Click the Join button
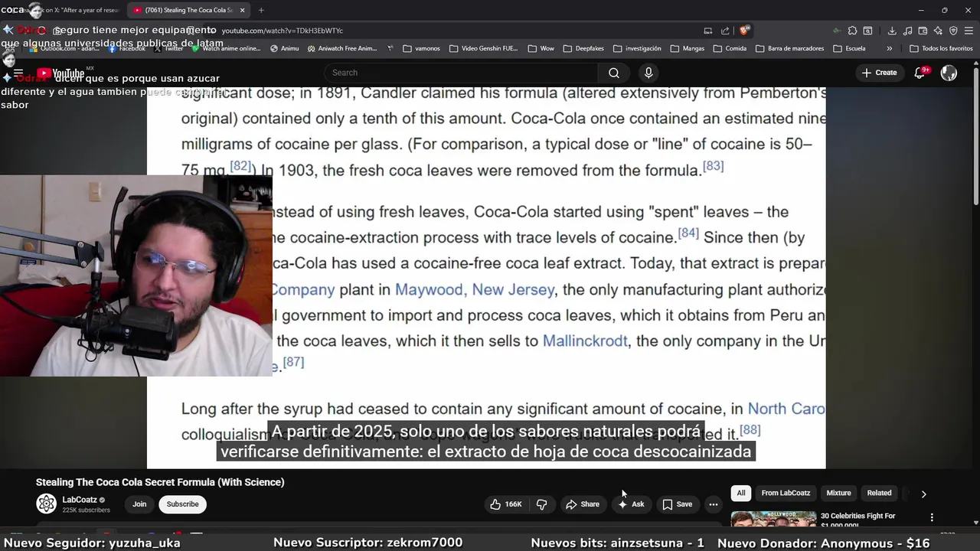Screen dimensions: 980x551 pyautogui.click(x=139, y=504)
